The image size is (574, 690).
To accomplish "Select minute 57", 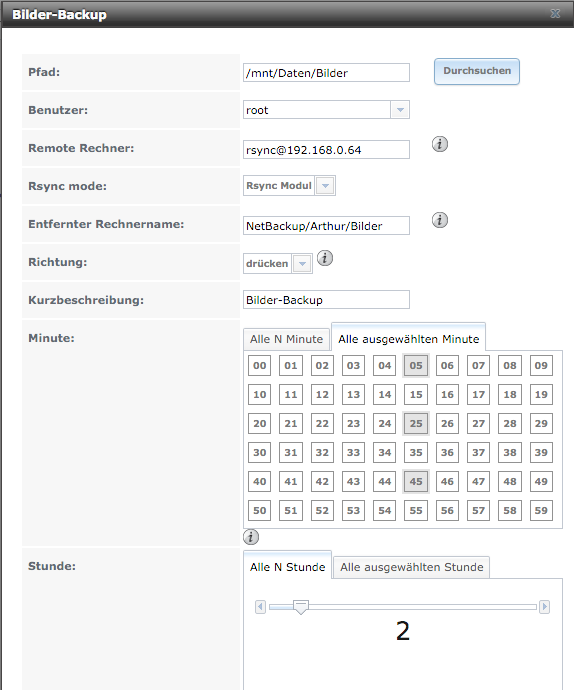I will click(478, 510).
